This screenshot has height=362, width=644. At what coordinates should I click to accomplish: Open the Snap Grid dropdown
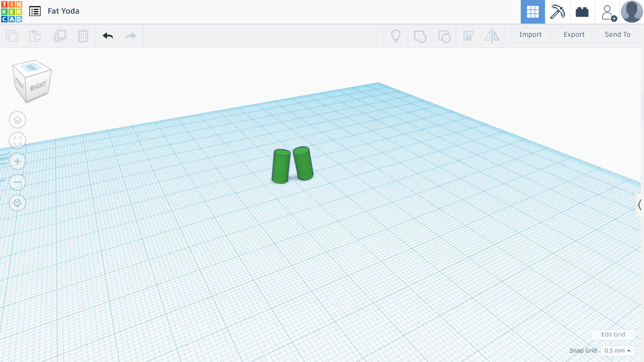617,350
